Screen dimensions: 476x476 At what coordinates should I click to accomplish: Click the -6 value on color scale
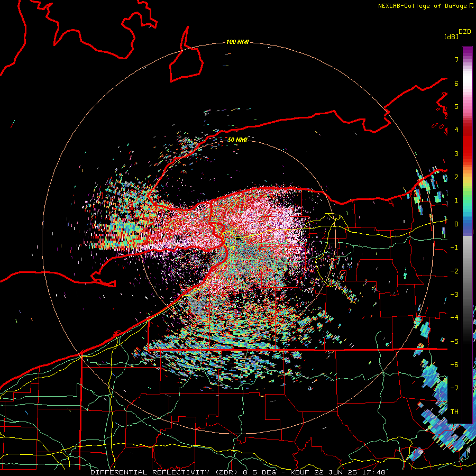click(x=454, y=365)
